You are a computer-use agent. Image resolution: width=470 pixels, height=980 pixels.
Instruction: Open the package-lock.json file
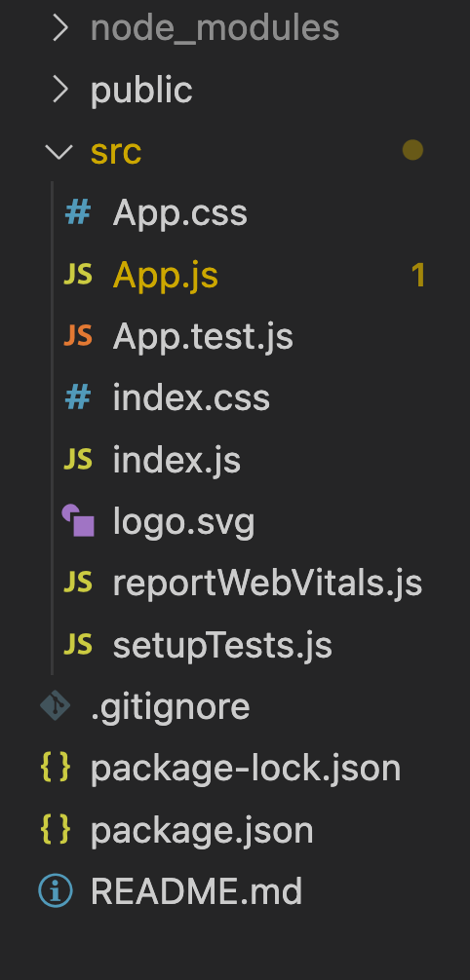(246, 770)
